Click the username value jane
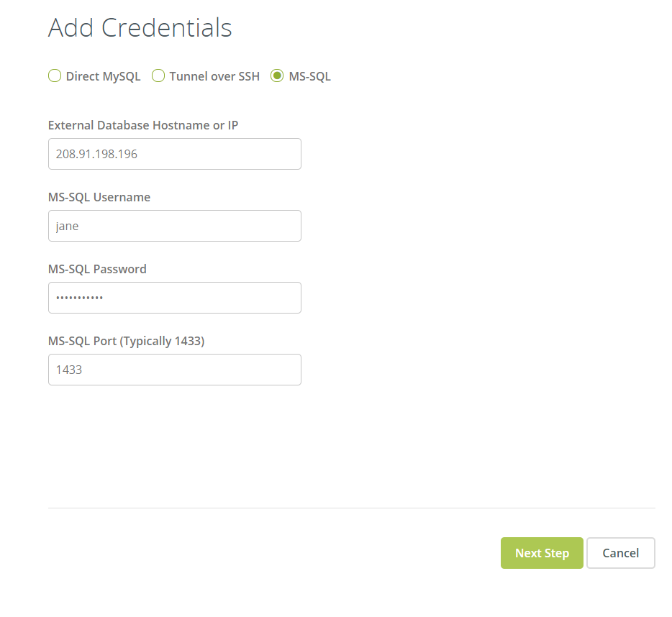This screenshot has width=672, height=617. tap(66, 226)
